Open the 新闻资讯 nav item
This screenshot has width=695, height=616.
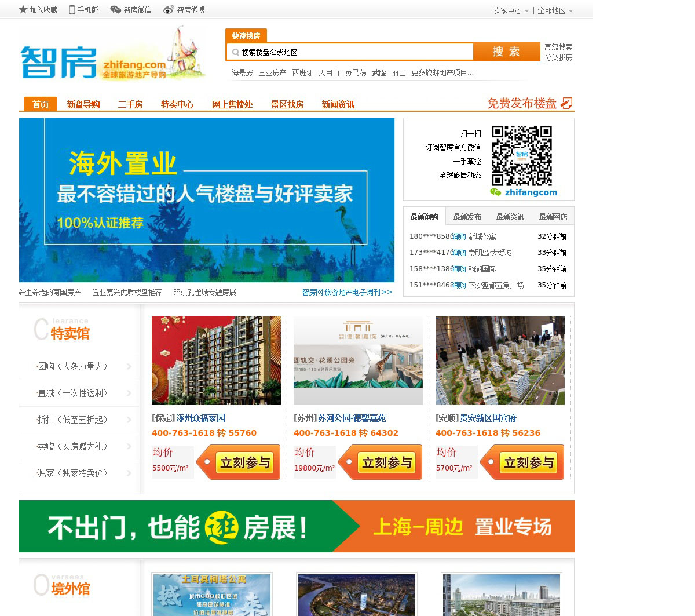point(338,104)
